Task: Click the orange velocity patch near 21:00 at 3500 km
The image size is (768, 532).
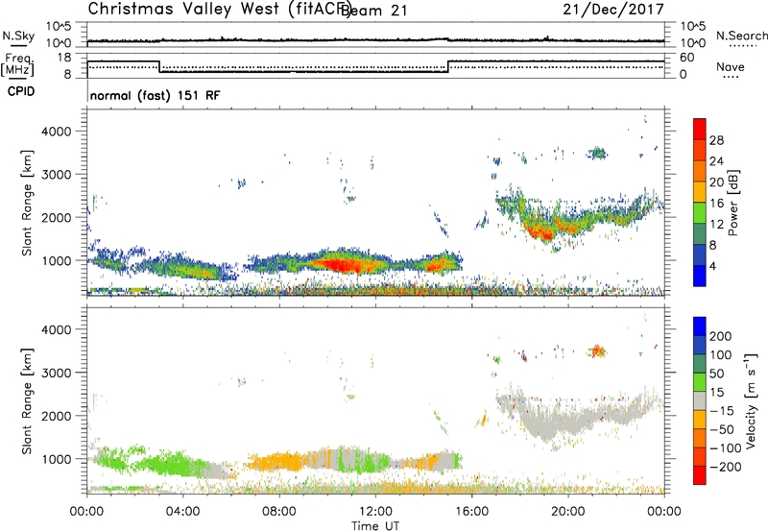Action: [597, 351]
